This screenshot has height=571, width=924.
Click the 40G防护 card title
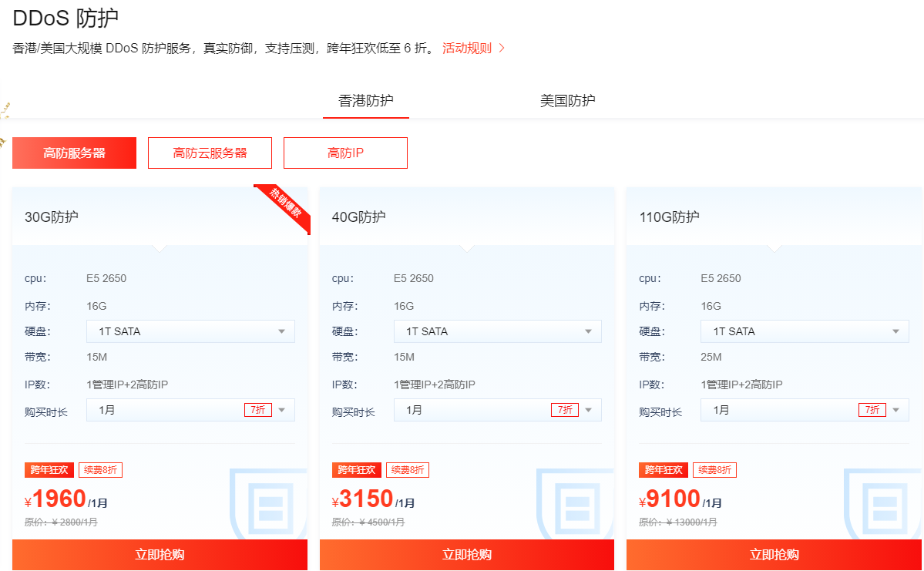tap(358, 217)
